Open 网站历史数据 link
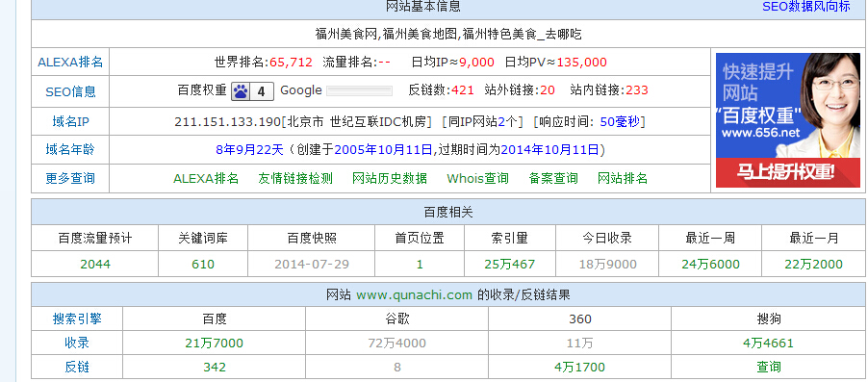The image size is (868, 382). click(390, 178)
